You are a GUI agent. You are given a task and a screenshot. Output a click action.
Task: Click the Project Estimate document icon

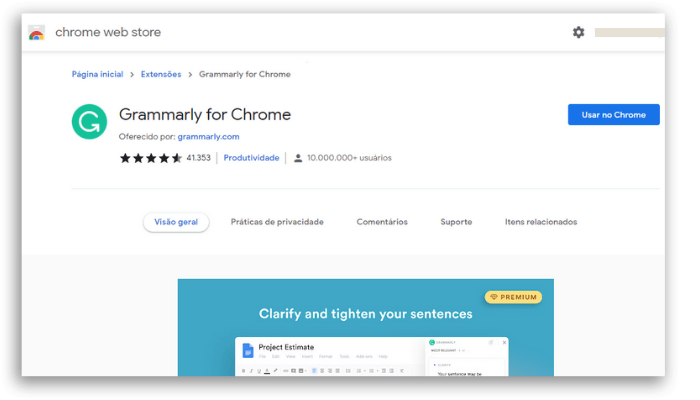click(x=247, y=350)
